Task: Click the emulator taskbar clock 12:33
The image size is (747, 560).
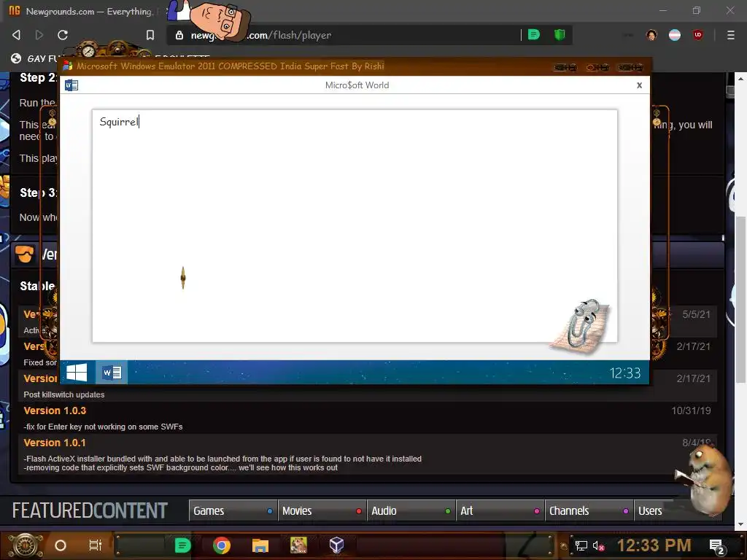Action: (x=625, y=373)
